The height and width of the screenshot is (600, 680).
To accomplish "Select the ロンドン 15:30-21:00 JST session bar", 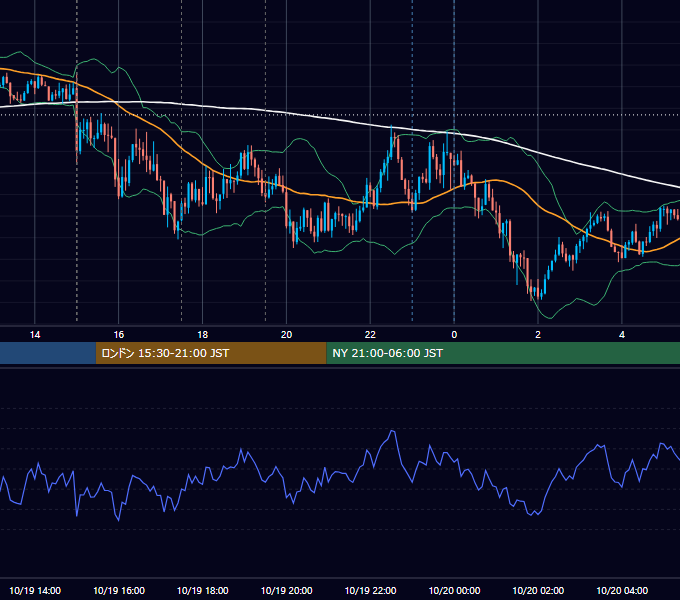I will [x=211, y=353].
